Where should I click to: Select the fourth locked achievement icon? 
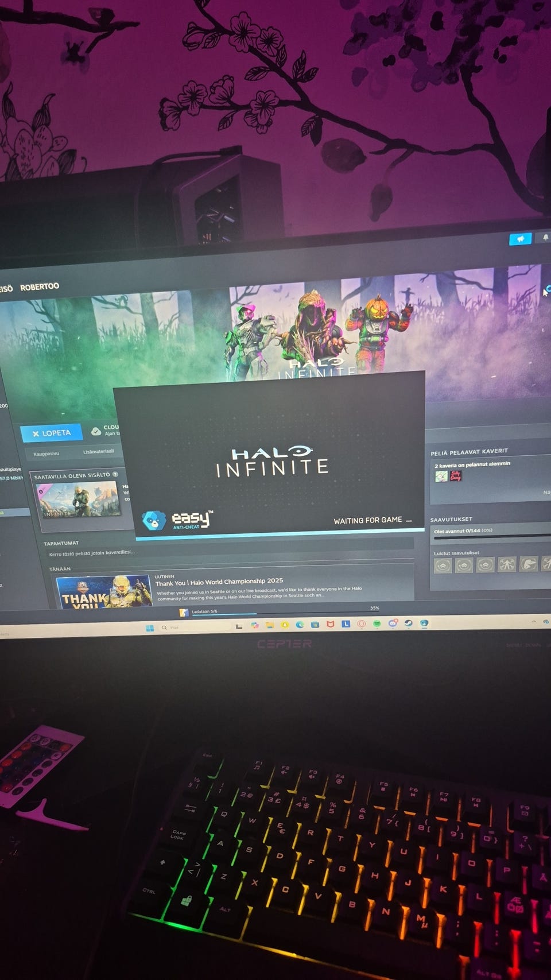507,565
